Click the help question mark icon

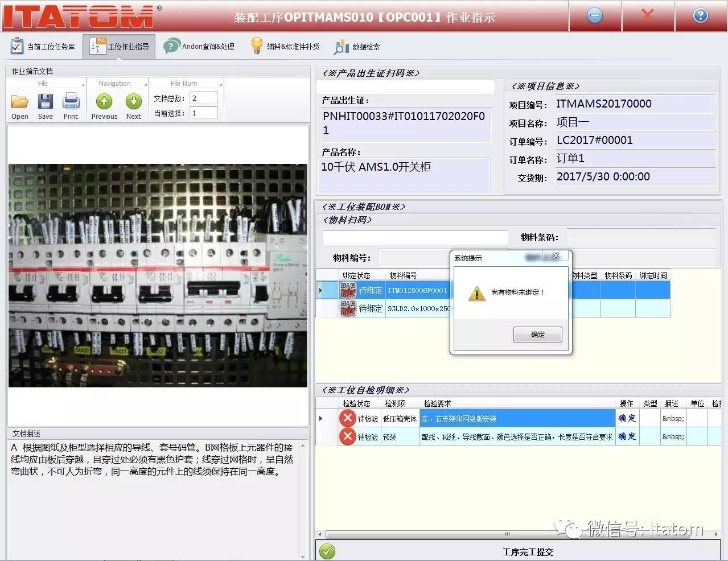coord(700,16)
